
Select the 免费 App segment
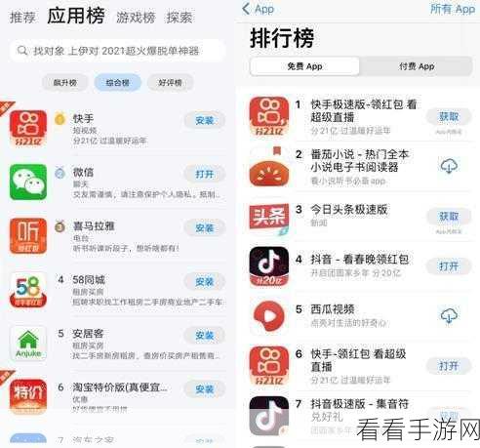(304, 66)
